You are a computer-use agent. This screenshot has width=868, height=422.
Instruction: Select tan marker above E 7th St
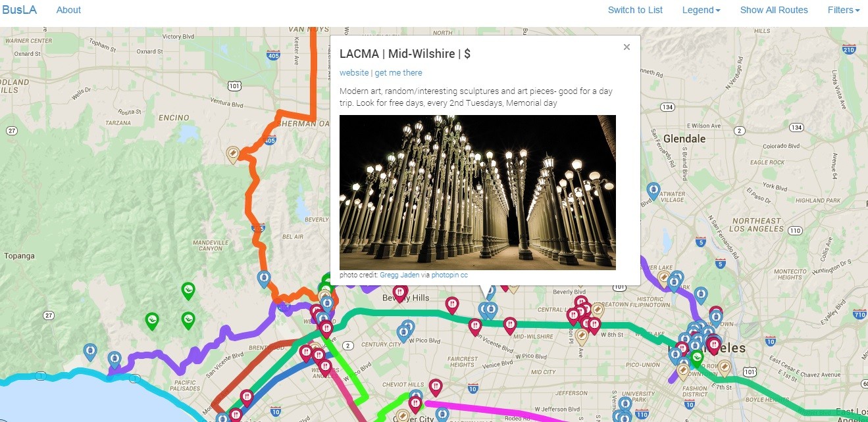coord(725,368)
